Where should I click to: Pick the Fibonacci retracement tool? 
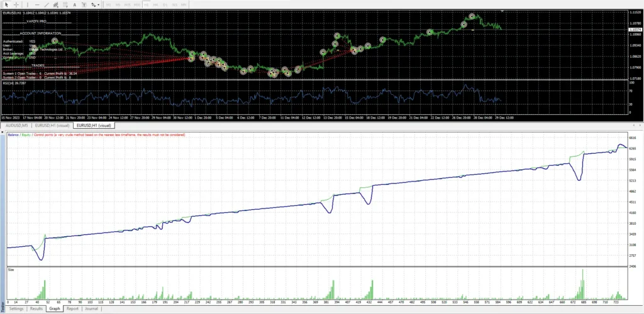coord(65,4)
